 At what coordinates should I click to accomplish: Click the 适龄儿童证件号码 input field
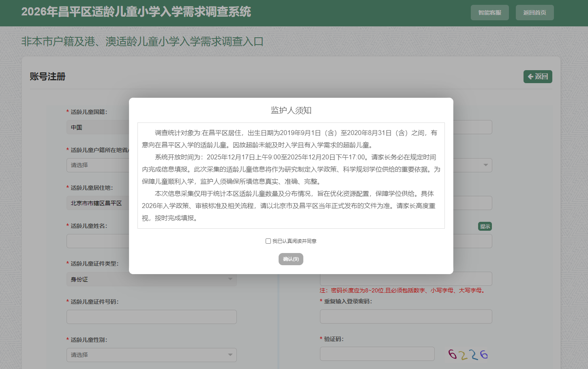tap(151, 317)
